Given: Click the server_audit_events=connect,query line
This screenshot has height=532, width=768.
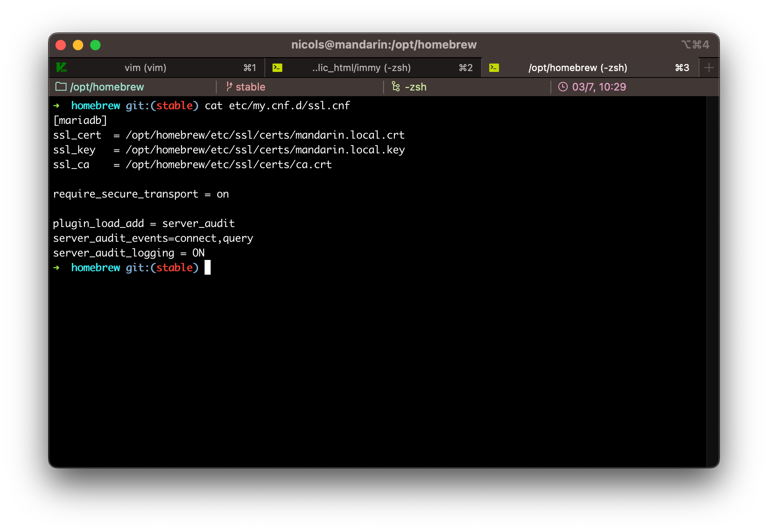Looking at the screenshot, I should (153, 238).
